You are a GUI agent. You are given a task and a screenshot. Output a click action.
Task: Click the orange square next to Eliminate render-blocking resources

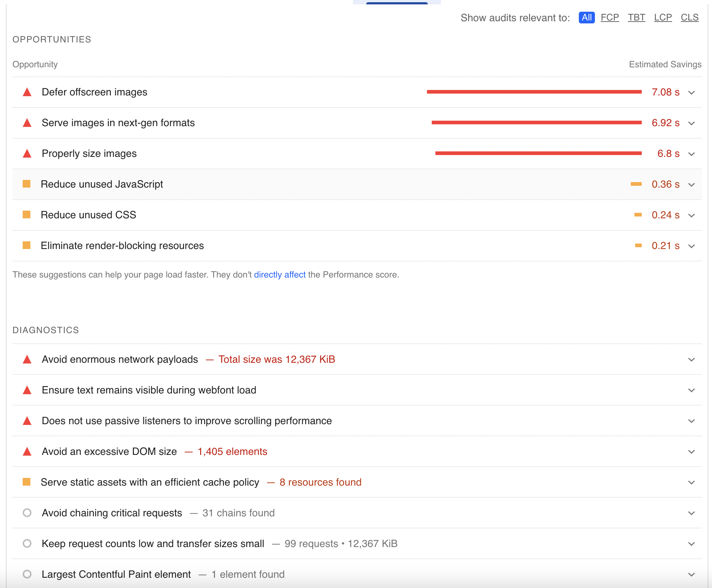coord(27,245)
